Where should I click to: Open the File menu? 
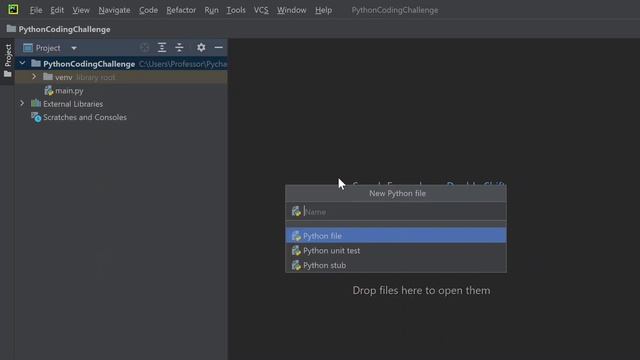(x=36, y=10)
